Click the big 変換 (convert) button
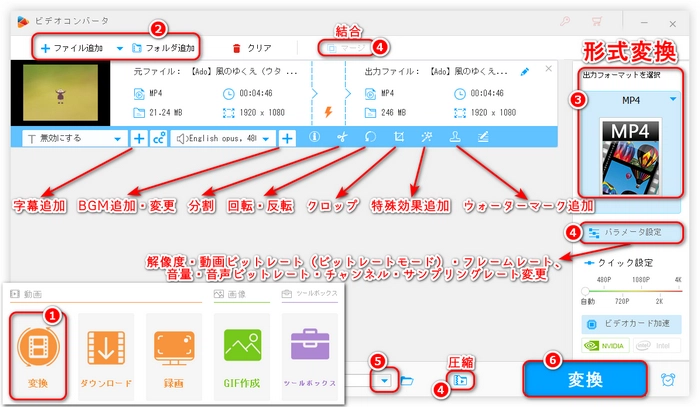Viewport: 700px width, 407px height. 585,379
